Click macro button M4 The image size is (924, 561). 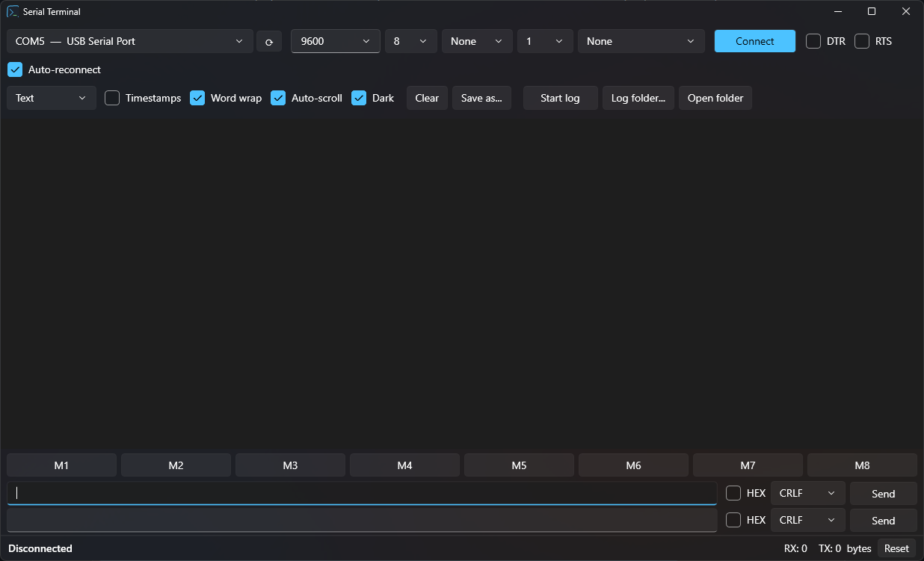point(404,465)
